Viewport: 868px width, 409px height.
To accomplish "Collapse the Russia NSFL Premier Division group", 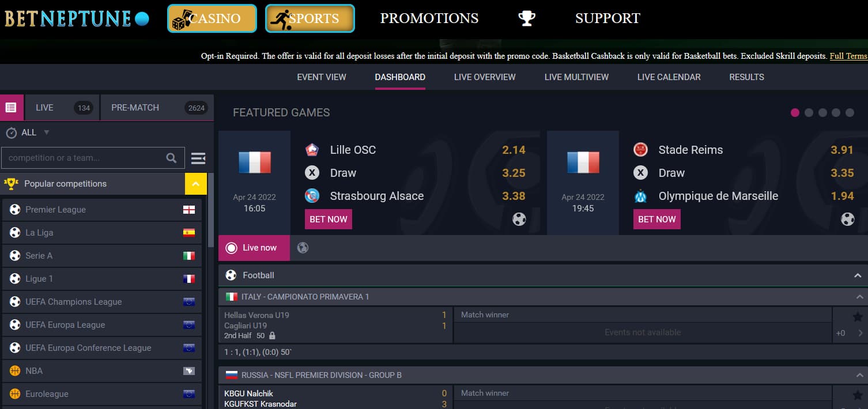I will pos(859,375).
